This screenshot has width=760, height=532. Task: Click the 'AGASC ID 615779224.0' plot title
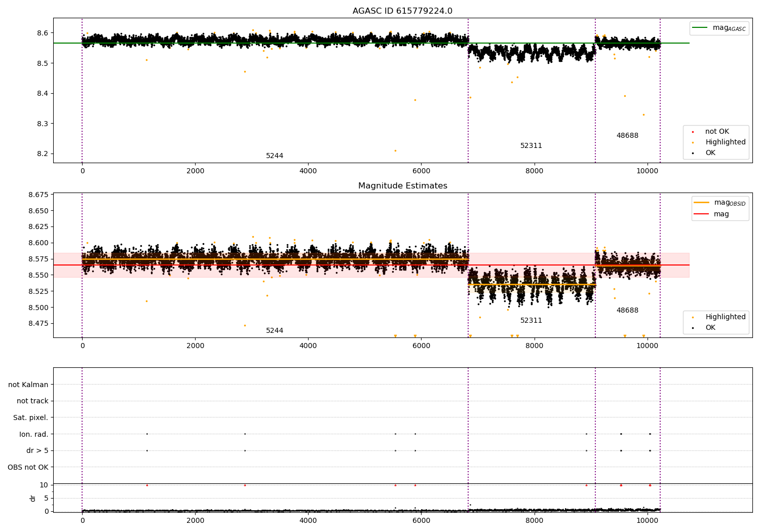click(402, 11)
